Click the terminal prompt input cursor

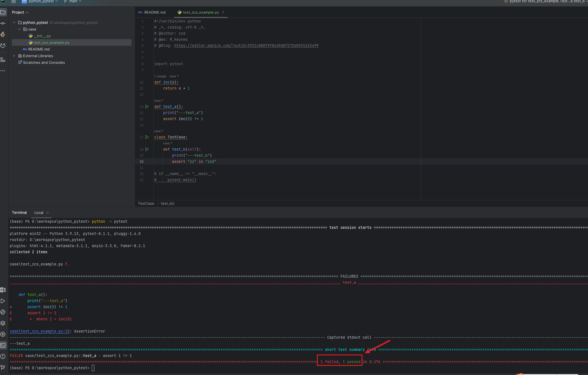pos(93,368)
